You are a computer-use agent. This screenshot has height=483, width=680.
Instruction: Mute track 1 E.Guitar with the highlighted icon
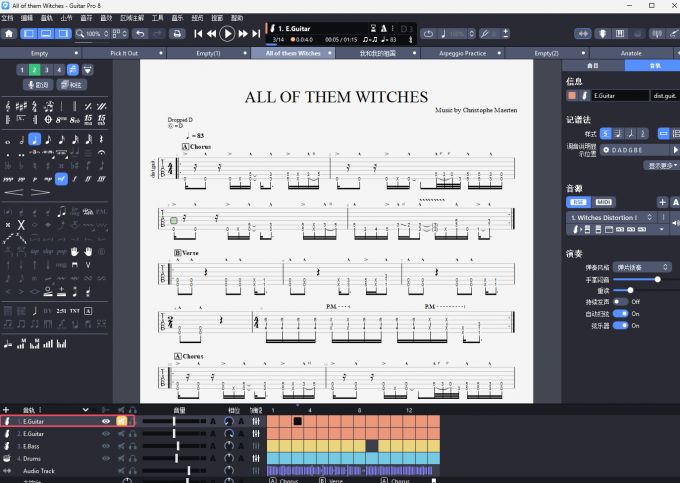click(x=122, y=422)
